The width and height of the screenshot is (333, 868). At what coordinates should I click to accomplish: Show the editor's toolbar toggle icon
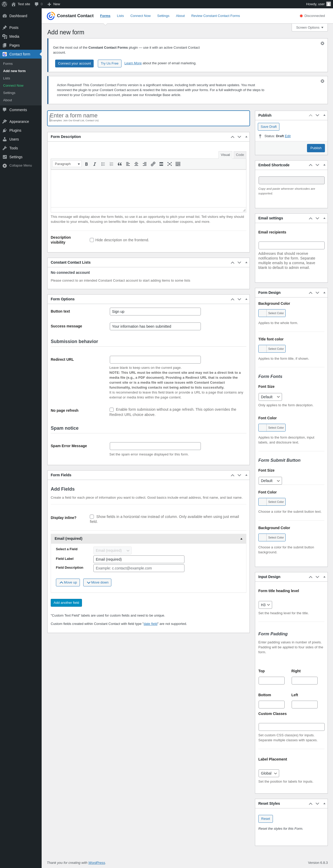coord(178,164)
